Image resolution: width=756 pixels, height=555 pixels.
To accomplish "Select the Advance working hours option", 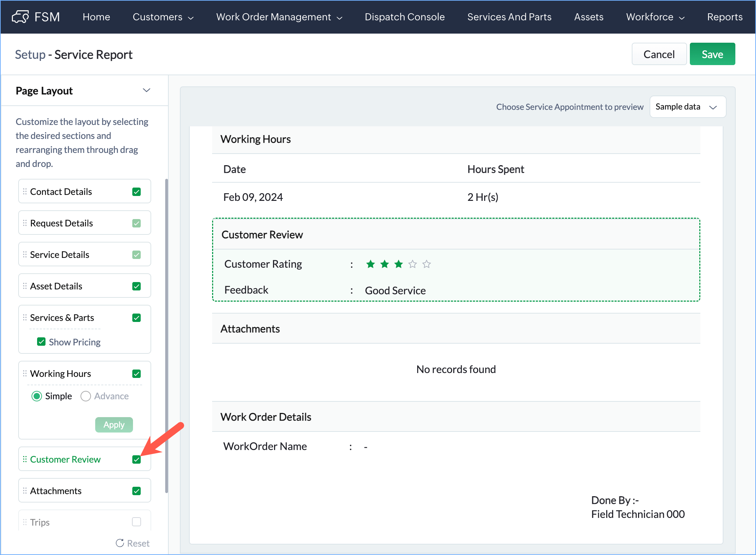I will (x=86, y=396).
